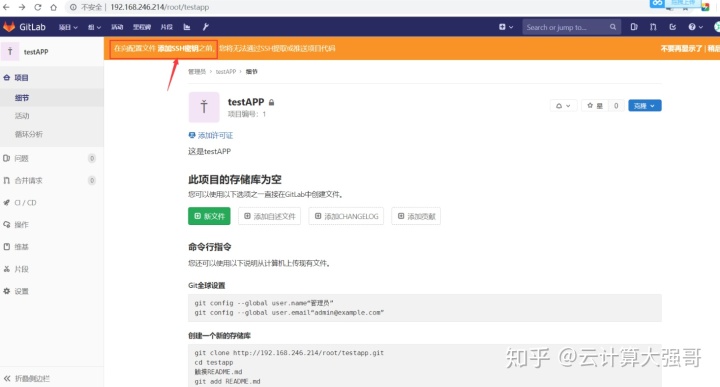
Task: Click the GitLab fox logo
Action: 9,27
